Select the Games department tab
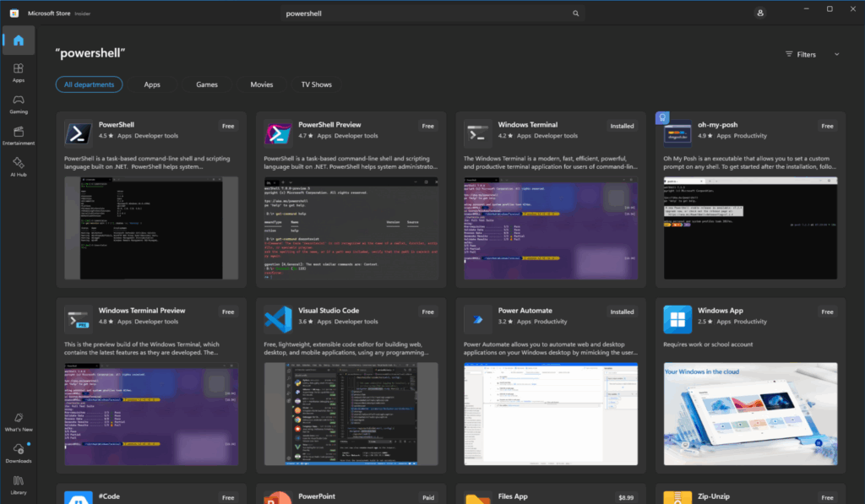The width and height of the screenshot is (865, 504). coord(207,84)
